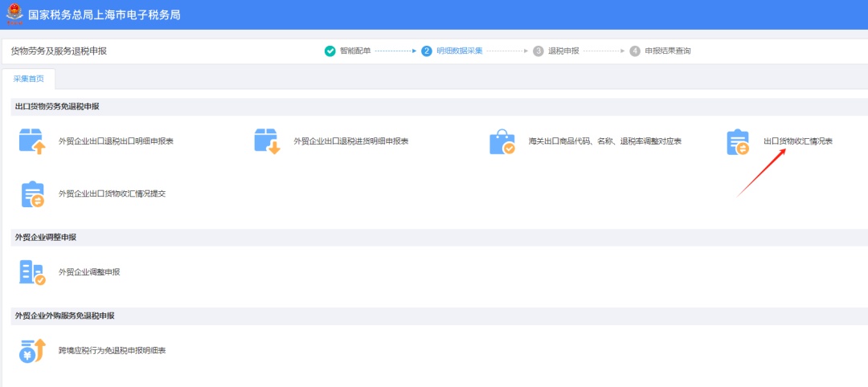The height and width of the screenshot is (387, 868).
Task: Go to 退税申报 step label
Action: point(563,51)
